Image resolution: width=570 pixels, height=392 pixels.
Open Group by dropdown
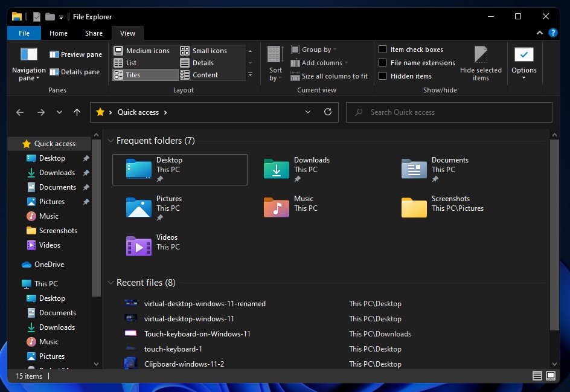(x=314, y=50)
